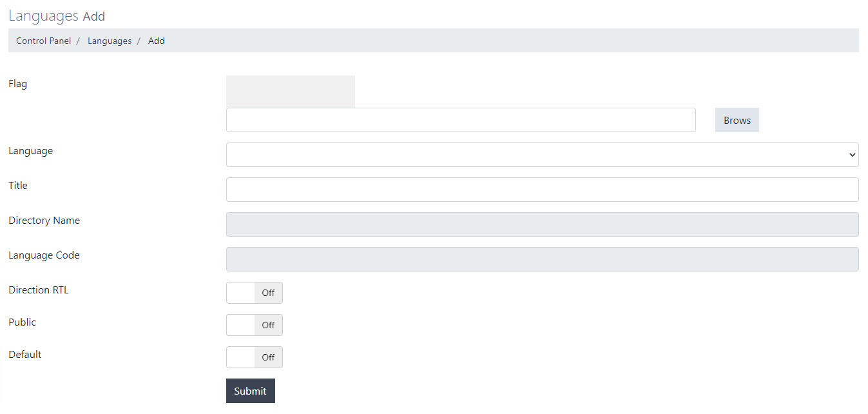The width and height of the screenshot is (868, 414).
Task: Submit the language form
Action: (x=250, y=391)
